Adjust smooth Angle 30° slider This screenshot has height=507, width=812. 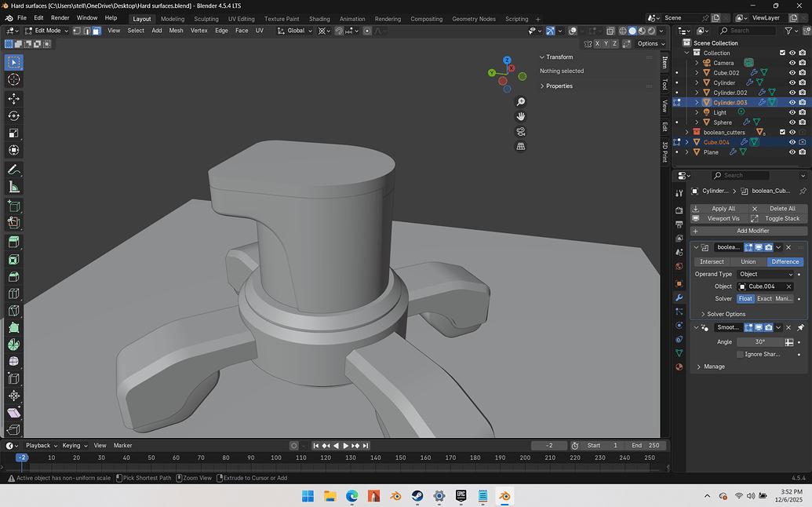point(760,342)
